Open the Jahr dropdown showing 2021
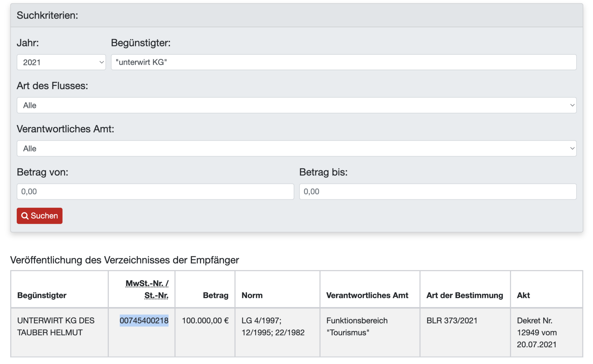This screenshot has height=364, width=593. coord(61,62)
